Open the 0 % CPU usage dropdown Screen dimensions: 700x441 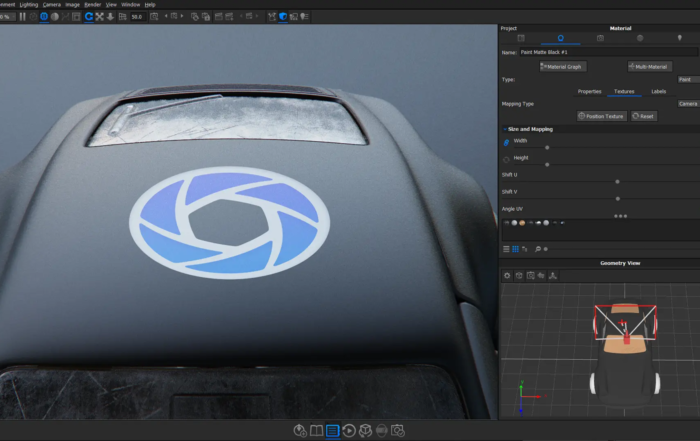(8, 17)
